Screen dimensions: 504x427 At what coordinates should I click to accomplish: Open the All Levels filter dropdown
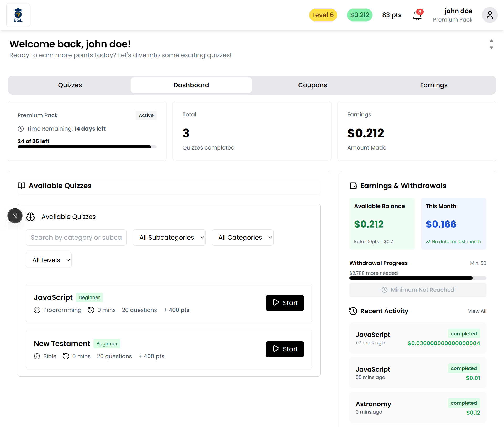pyautogui.click(x=49, y=260)
